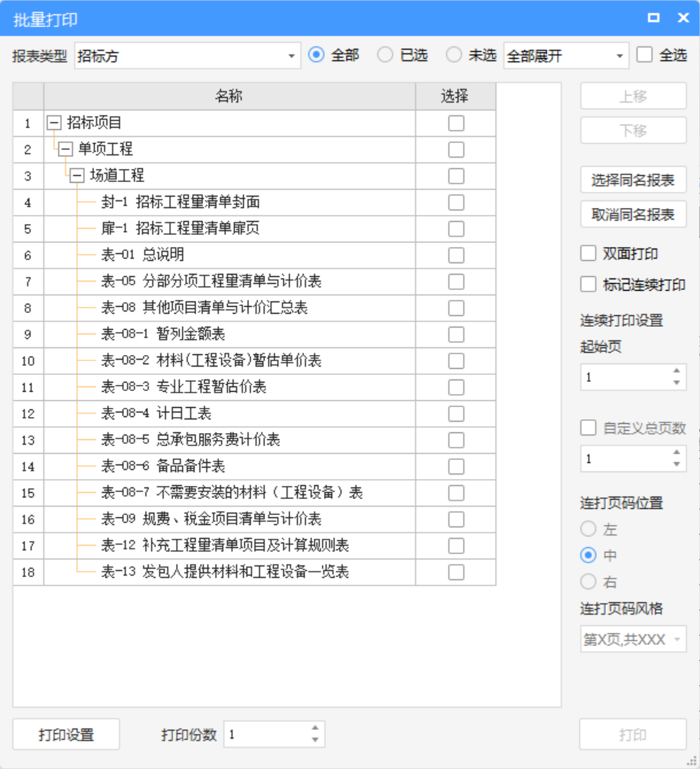Open the 全部展开 dropdown
This screenshot has height=769, width=700.
point(619,56)
